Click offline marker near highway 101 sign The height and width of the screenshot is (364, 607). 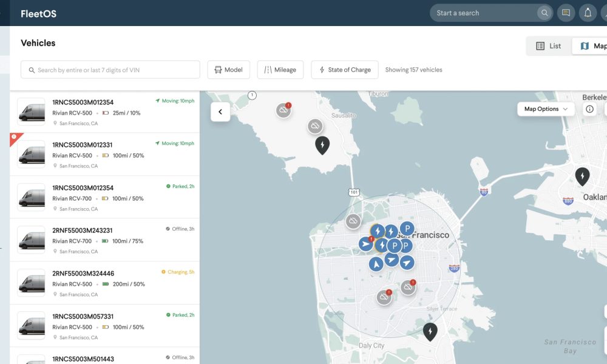click(353, 221)
